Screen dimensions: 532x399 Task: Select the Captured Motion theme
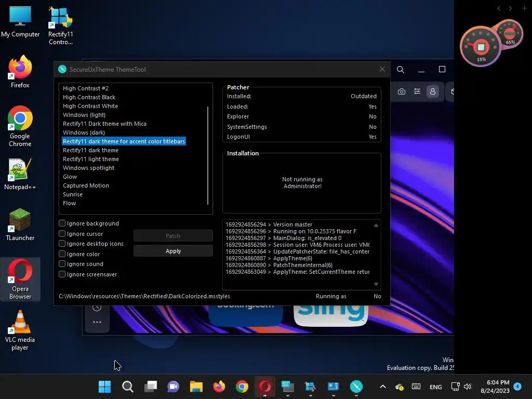pyautogui.click(x=86, y=185)
